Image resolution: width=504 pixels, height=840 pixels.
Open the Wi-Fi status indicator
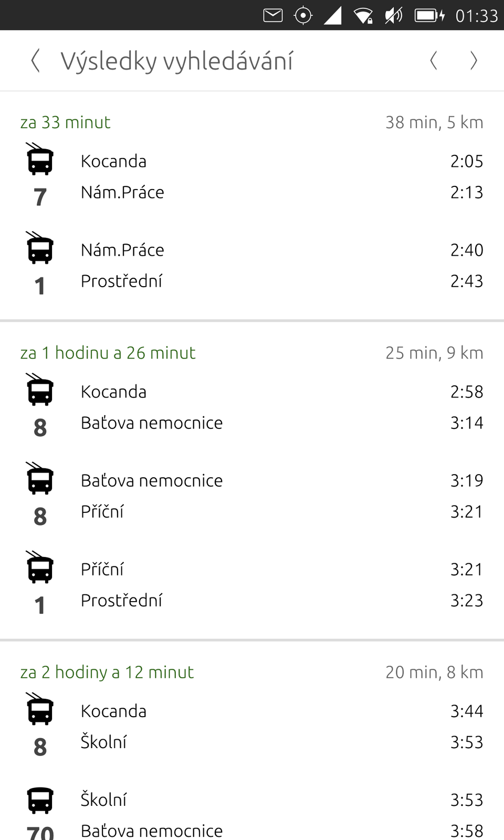click(x=363, y=16)
